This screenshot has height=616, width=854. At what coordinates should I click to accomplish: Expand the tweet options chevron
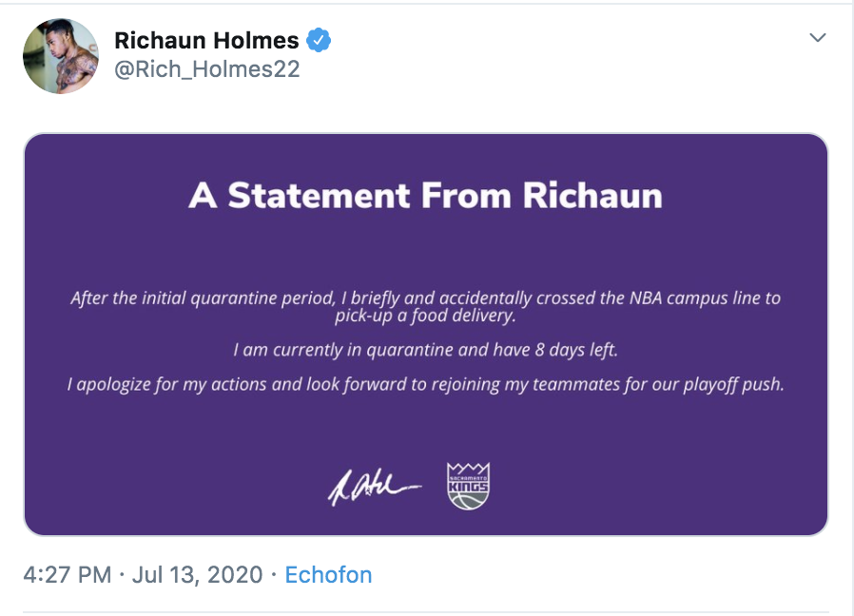tap(818, 38)
